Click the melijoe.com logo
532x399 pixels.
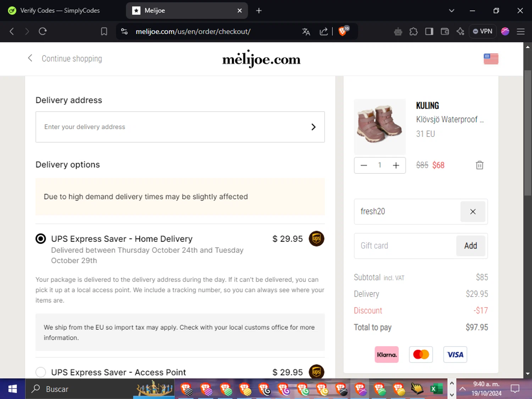click(261, 59)
